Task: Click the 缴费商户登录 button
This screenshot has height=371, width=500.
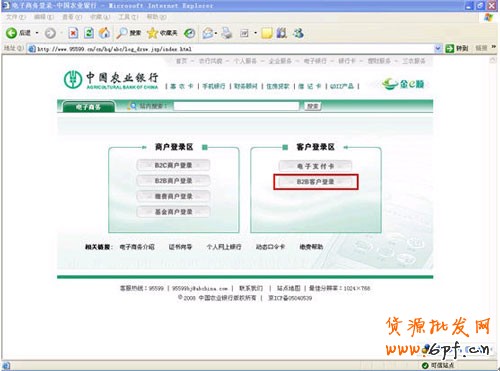Action: [x=173, y=196]
